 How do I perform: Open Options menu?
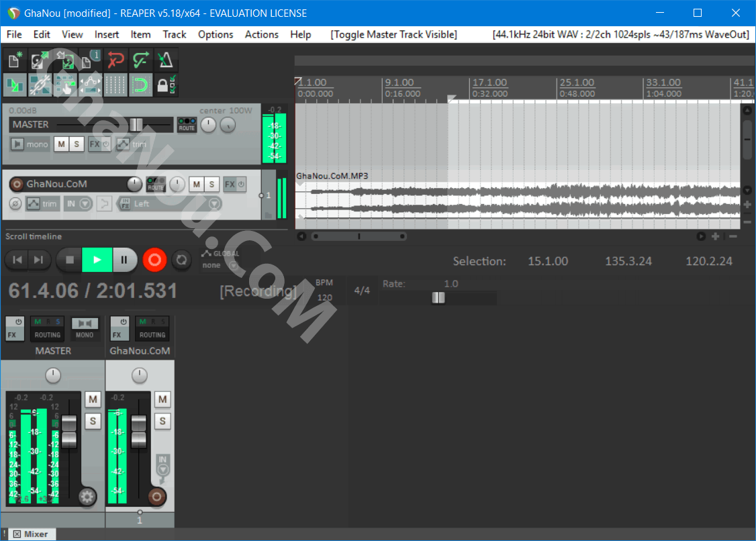point(215,34)
